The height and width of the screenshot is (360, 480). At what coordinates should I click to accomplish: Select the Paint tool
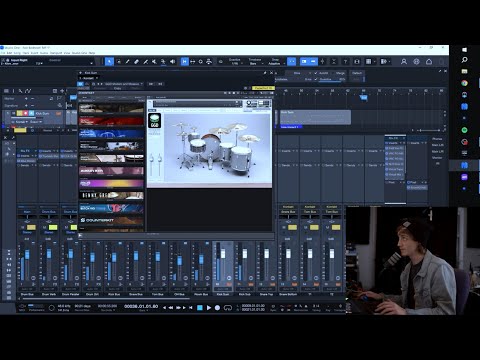click(145, 62)
